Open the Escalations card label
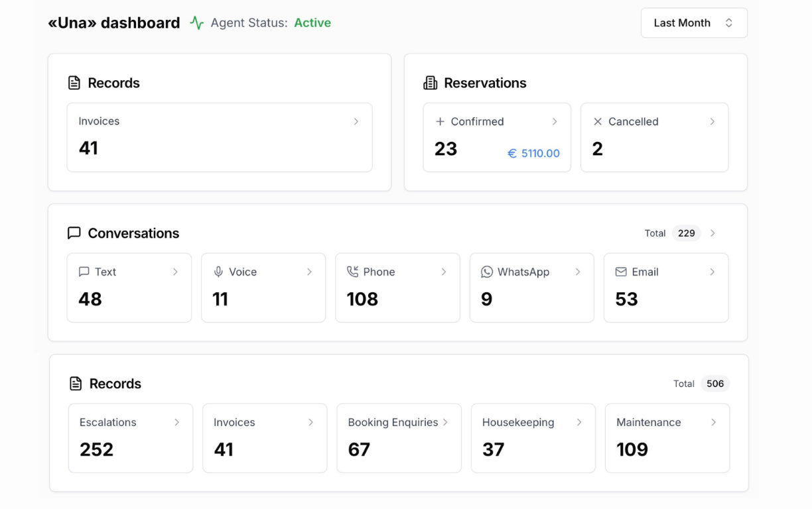Image resolution: width=812 pixels, height=509 pixels. (108, 422)
